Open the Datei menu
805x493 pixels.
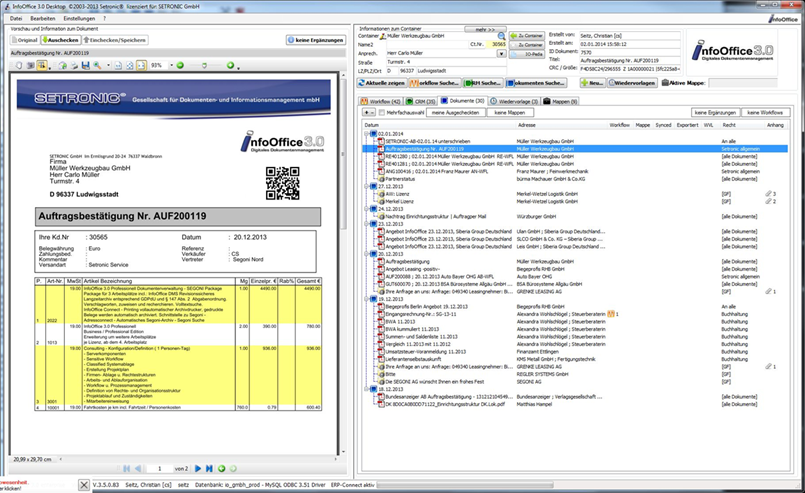[x=16, y=18]
